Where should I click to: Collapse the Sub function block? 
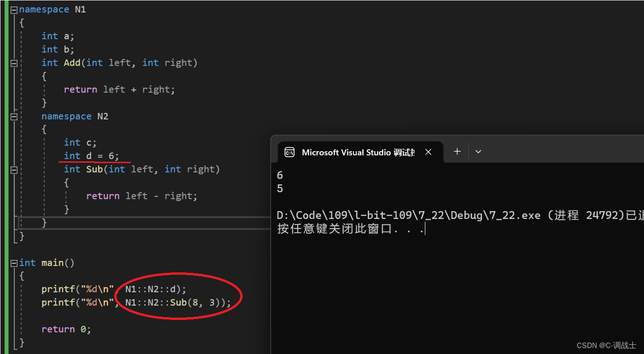14,170
